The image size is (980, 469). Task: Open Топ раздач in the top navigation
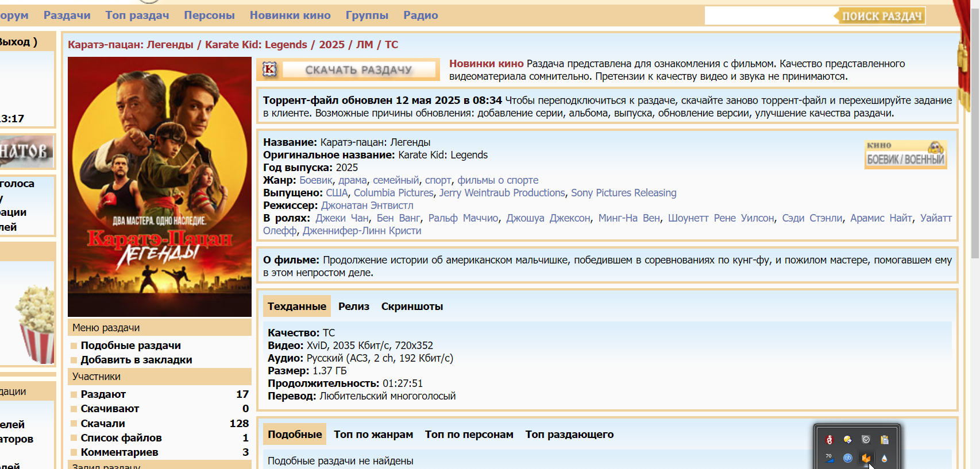(x=137, y=15)
